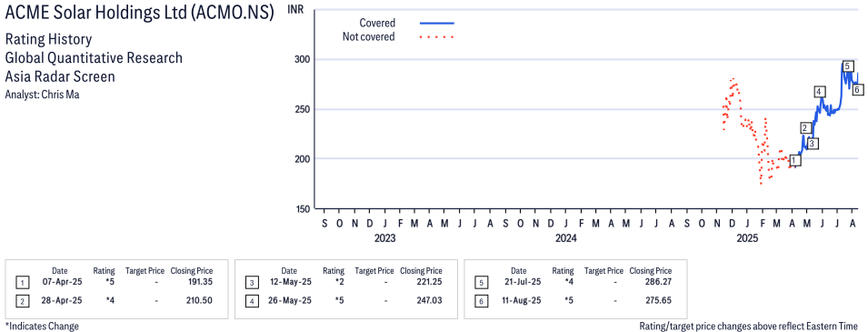Click the blue Covered legend line
This screenshot has width=868, height=332.
click(x=437, y=24)
